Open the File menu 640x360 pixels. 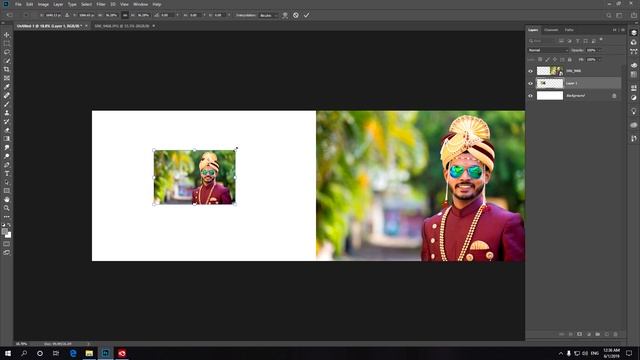(18, 4)
